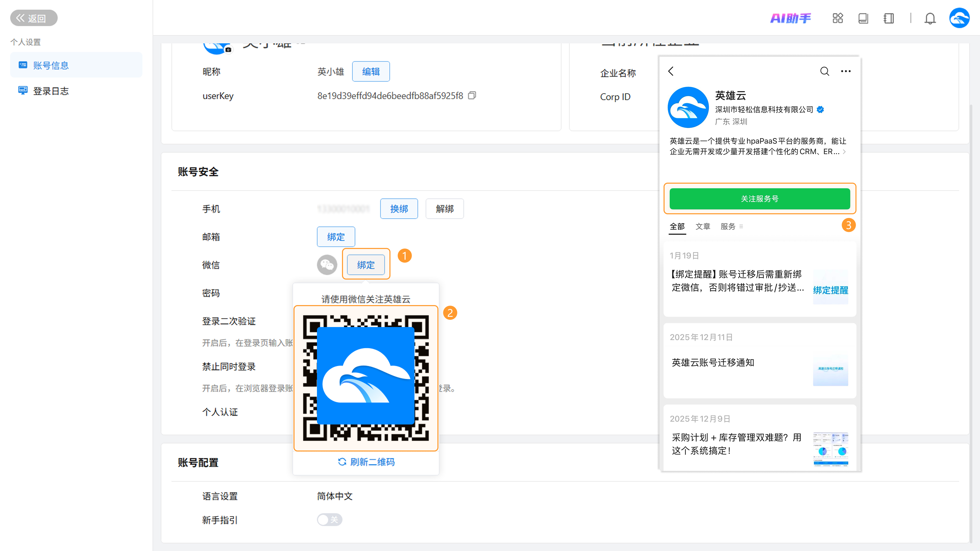Open 登录日志 in the sidebar
980x551 pixels.
[x=51, y=91]
